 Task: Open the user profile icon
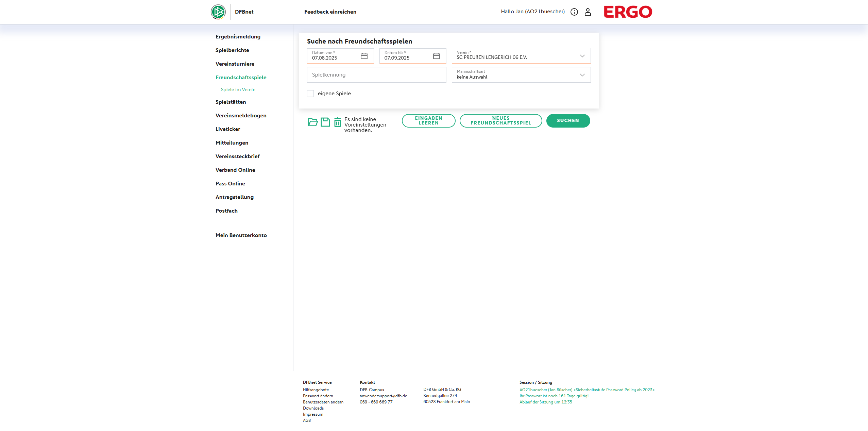pyautogui.click(x=588, y=12)
